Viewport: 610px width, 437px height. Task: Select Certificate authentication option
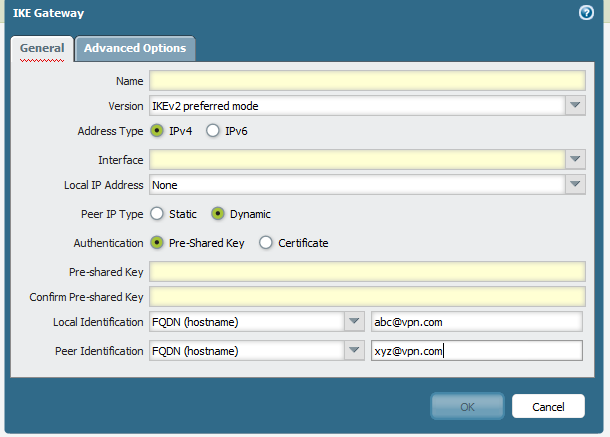(266, 243)
